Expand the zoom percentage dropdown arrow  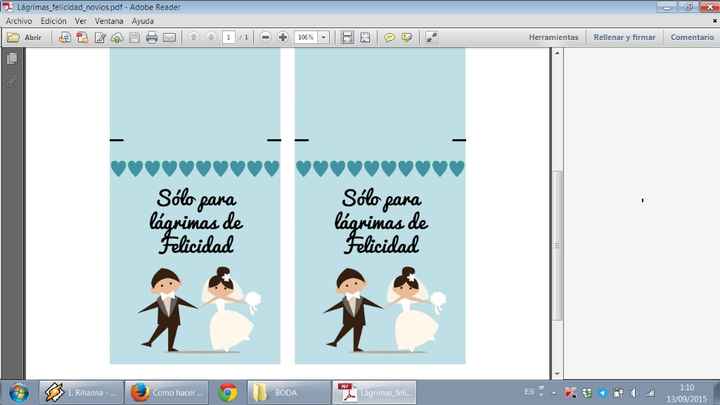pyautogui.click(x=324, y=37)
